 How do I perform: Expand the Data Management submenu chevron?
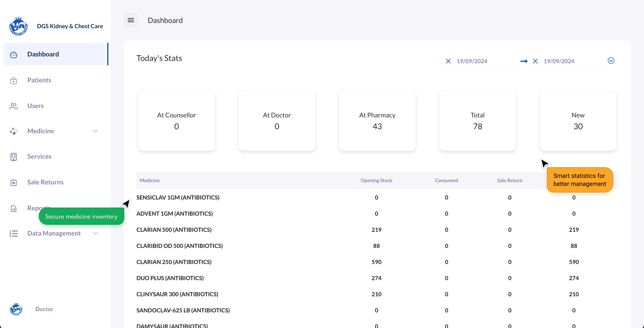click(95, 233)
